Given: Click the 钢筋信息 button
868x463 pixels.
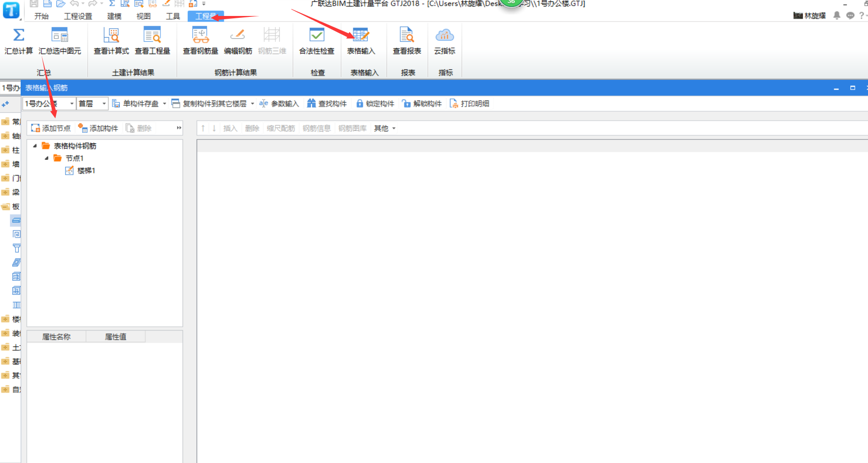Looking at the screenshot, I should 317,128.
